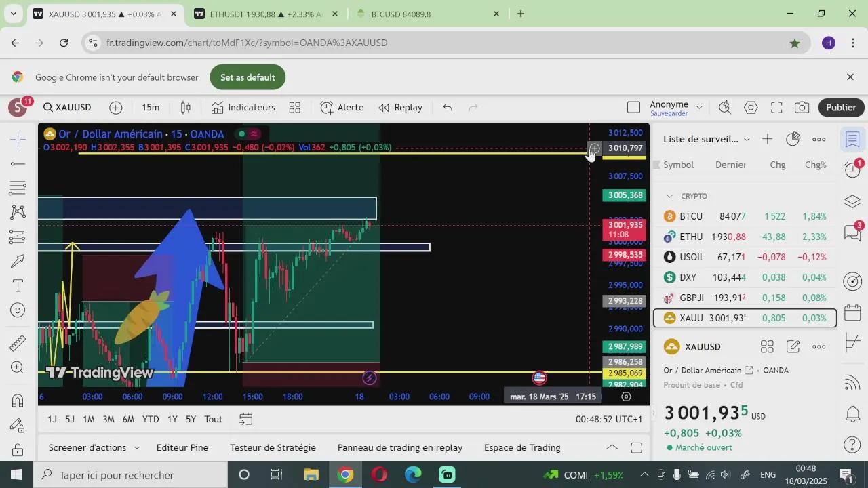Select USOIL in the watchlist
Image resolution: width=868 pixels, height=488 pixels.
tap(745, 257)
